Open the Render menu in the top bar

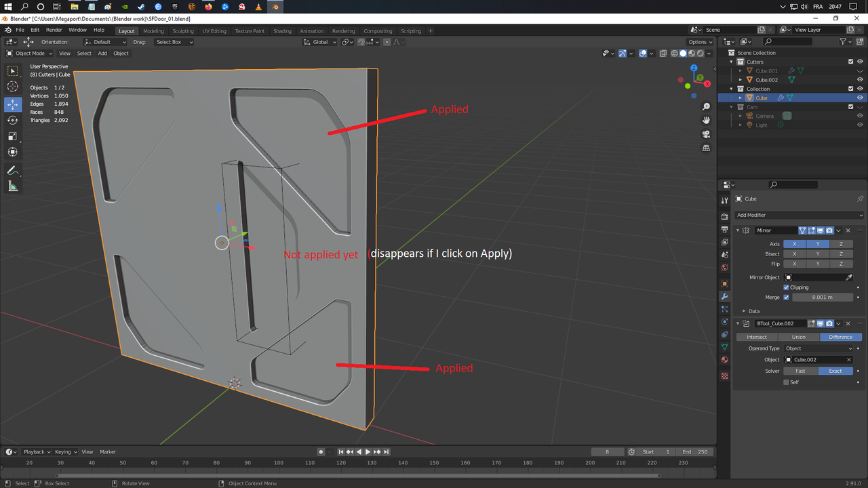coord(54,29)
